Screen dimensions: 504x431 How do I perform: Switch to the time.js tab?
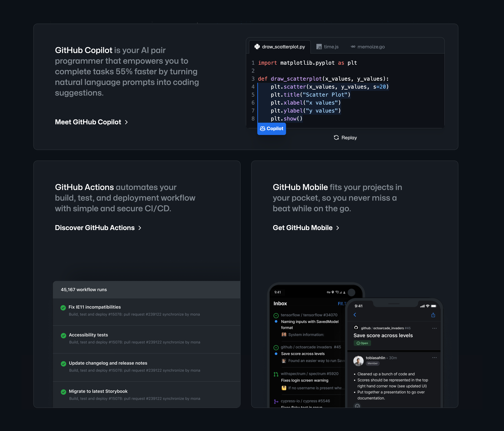[327, 47]
